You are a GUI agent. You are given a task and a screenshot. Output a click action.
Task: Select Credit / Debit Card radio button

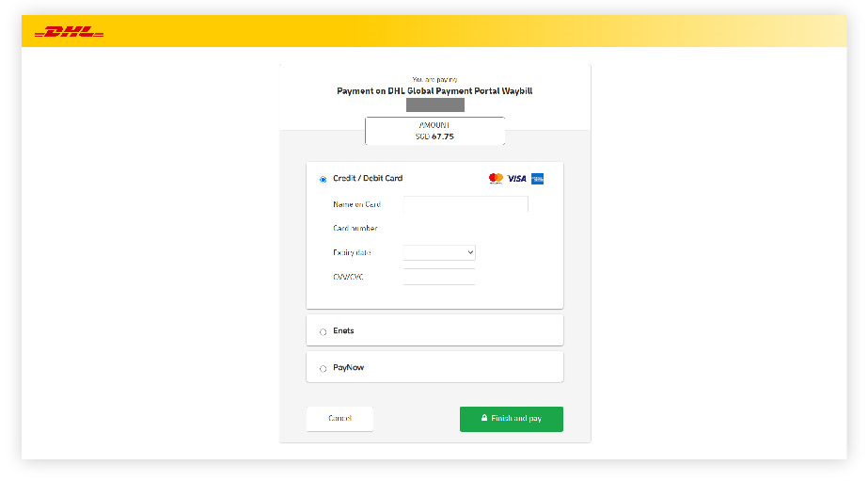324,179
